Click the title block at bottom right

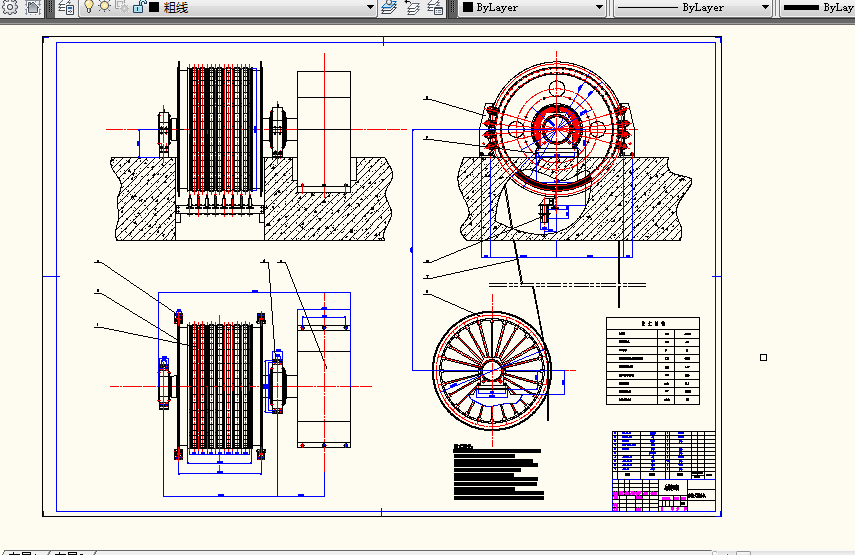pyautogui.click(x=664, y=496)
